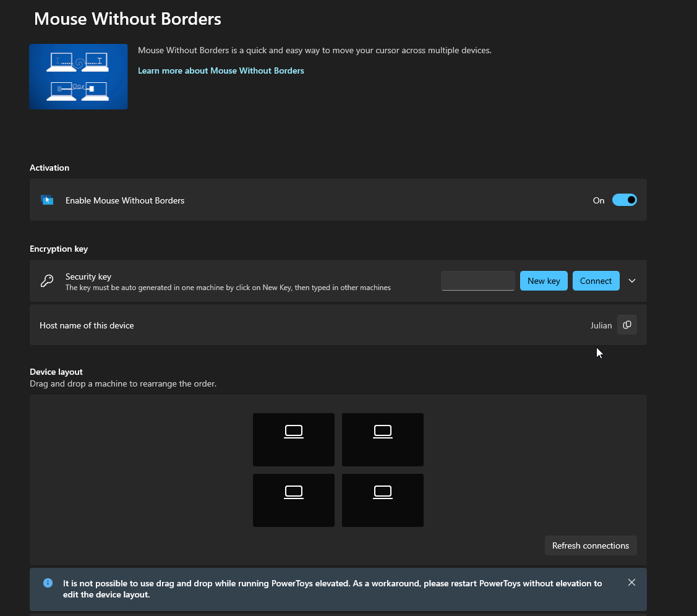This screenshot has height=616, width=697.
Task: Dismiss the elevation warning banner
Action: pos(631,582)
